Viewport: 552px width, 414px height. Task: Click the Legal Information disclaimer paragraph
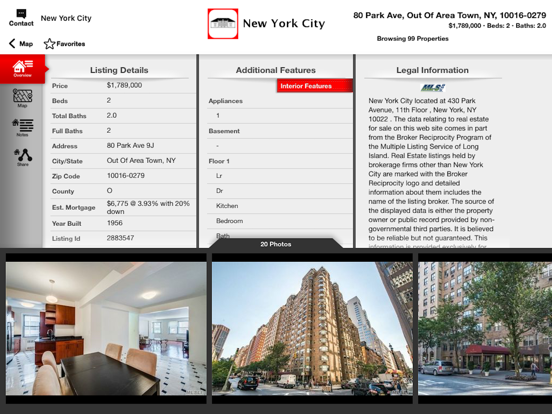(432, 172)
